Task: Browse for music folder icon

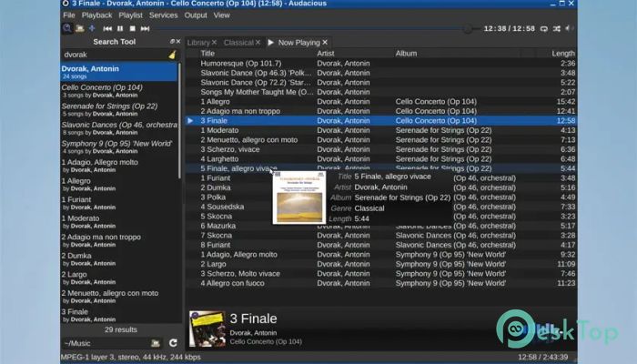Action: pos(156,343)
